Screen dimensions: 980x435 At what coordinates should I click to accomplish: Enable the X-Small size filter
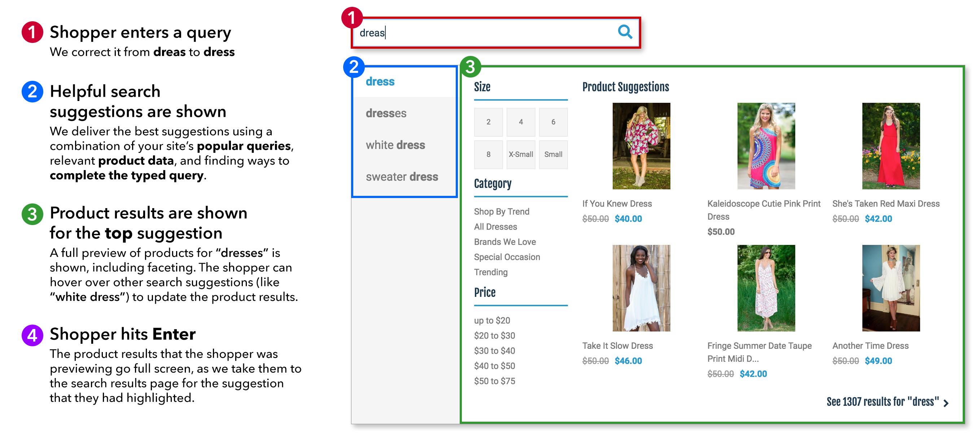click(x=520, y=154)
